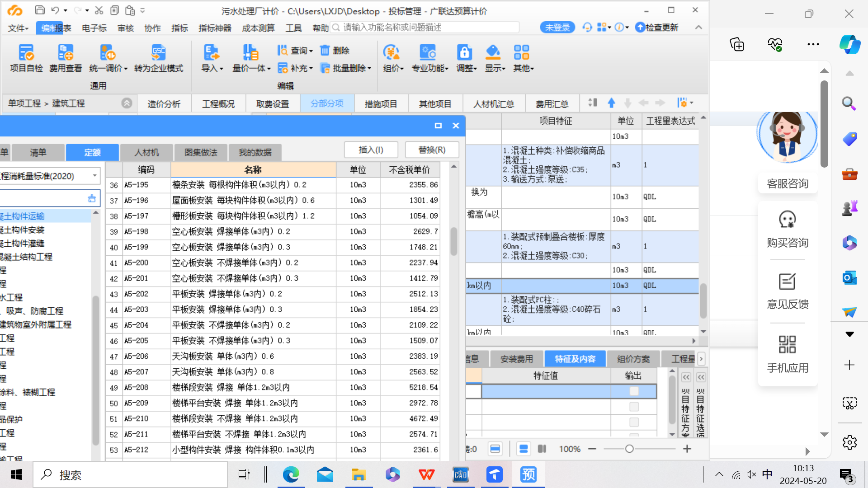
Task: Click the 名称 column header
Action: (253, 169)
